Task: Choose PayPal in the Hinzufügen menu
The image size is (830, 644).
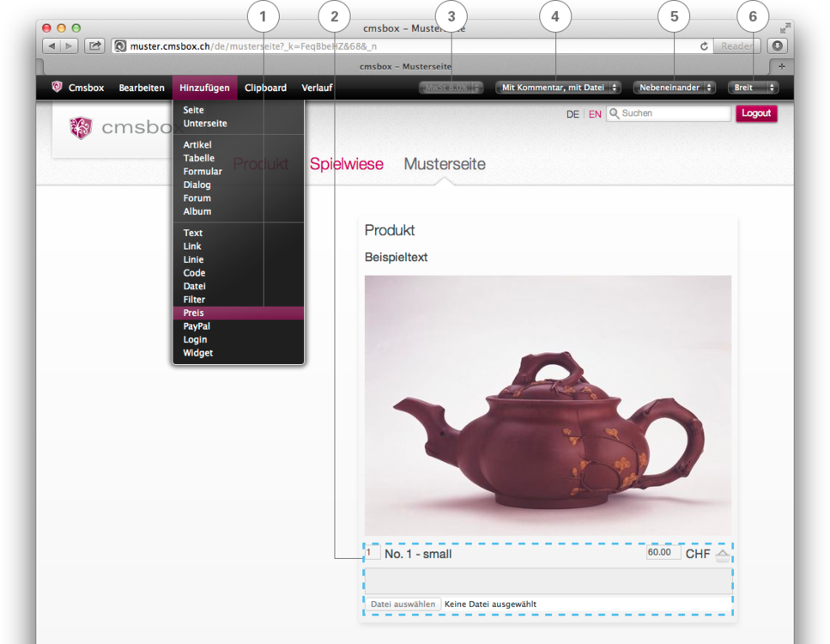Action: pos(197,326)
